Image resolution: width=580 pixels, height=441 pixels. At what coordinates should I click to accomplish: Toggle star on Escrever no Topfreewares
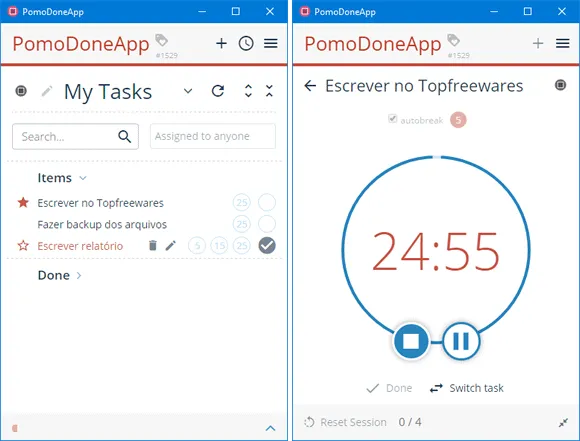pos(23,202)
